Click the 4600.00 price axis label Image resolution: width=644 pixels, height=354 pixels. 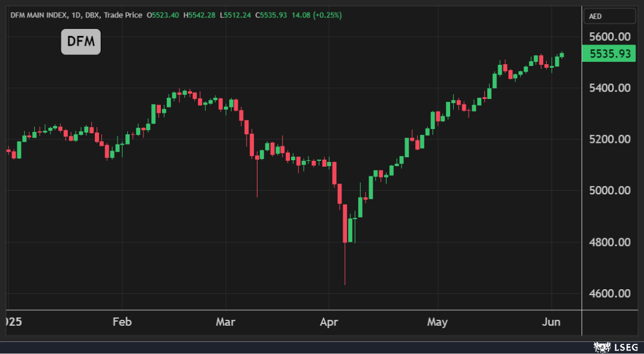tap(610, 293)
